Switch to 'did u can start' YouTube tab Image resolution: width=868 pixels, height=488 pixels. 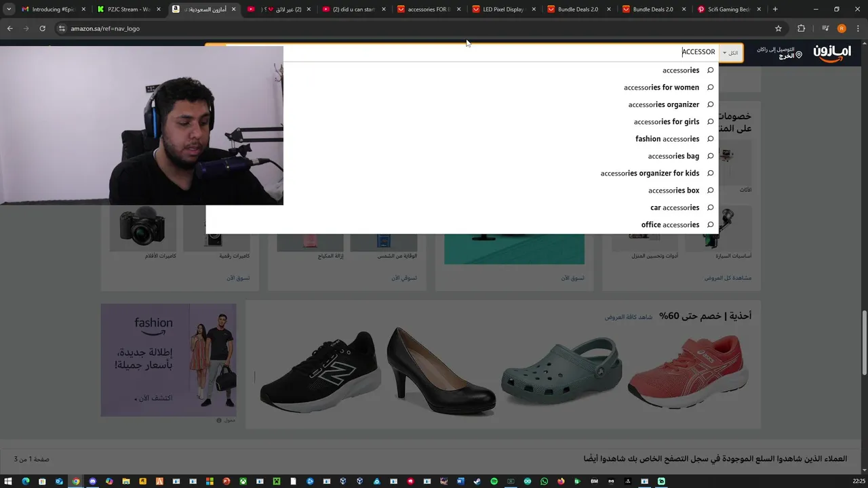click(354, 9)
